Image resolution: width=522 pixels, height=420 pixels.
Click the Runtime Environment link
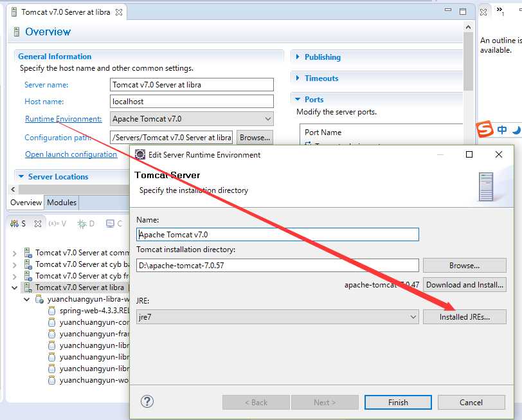(63, 119)
